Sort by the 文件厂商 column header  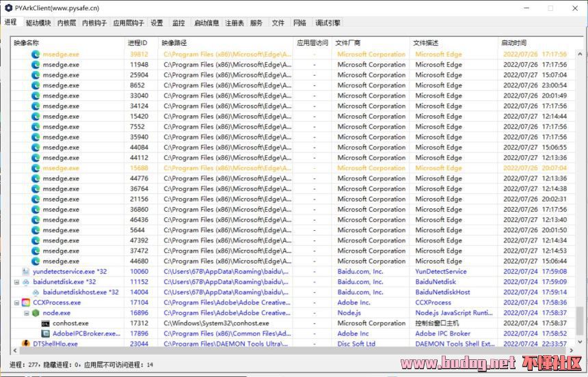(371, 43)
